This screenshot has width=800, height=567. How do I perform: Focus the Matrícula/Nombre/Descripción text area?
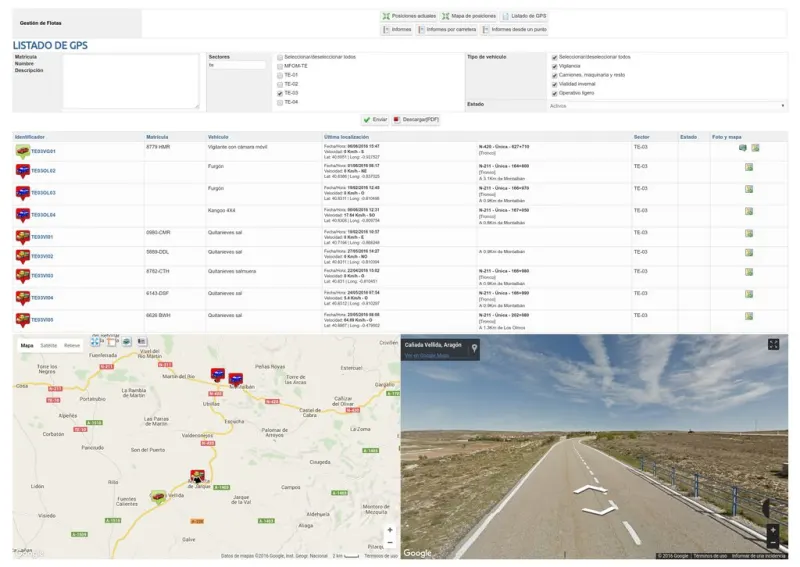click(x=131, y=81)
